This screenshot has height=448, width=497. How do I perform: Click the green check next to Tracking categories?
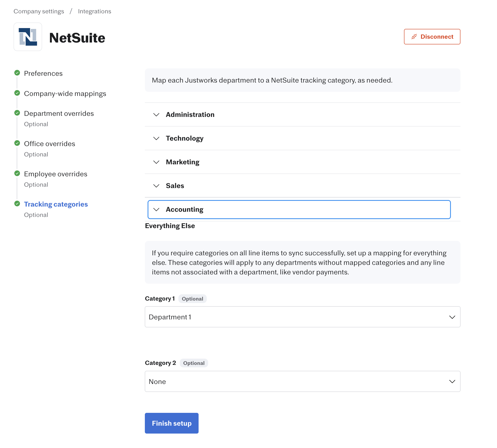(17, 204)
